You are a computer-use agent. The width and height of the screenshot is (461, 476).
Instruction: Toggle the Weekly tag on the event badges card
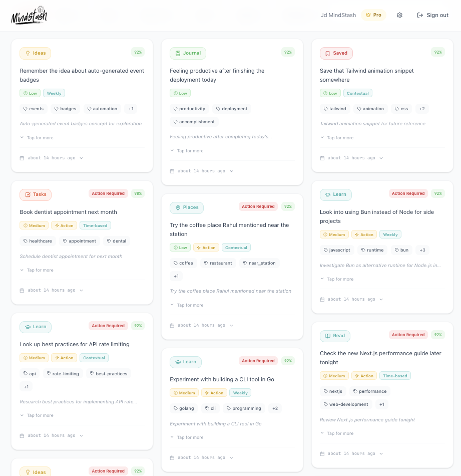click(x=54, y=93)
